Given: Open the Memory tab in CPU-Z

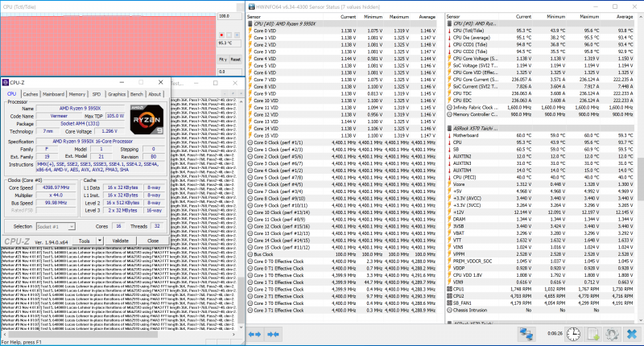Looking at the screenshot, I should tap(77, 94).
